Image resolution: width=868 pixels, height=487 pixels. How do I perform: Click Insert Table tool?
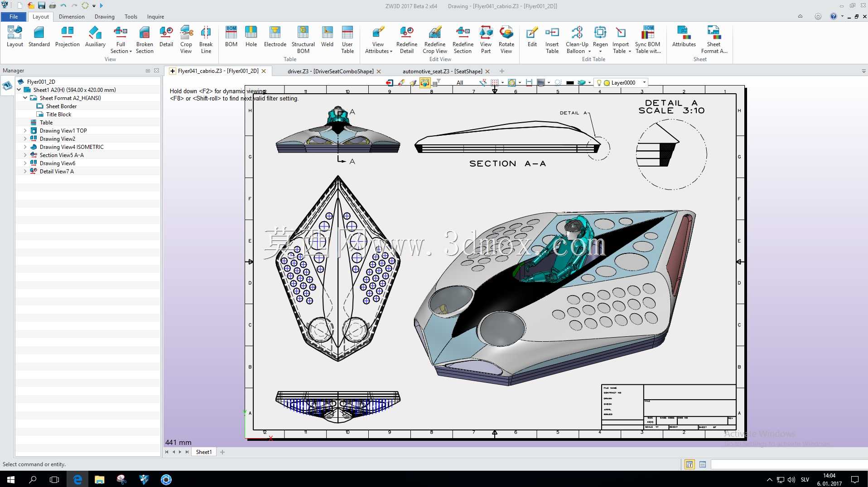(x=552, y=40)
